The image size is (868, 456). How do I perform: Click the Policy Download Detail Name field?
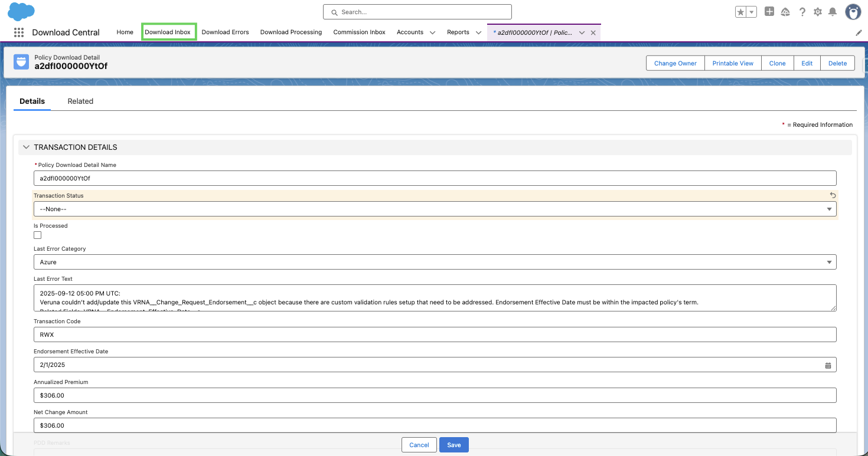435,178
